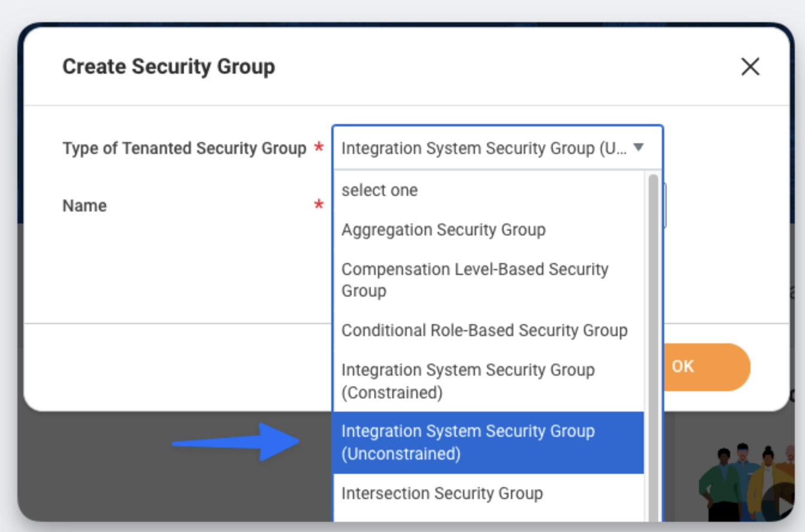The height and width of the screenshot is (532, 805).
Task: Click the Name input field edge
Action: point(664,206)
